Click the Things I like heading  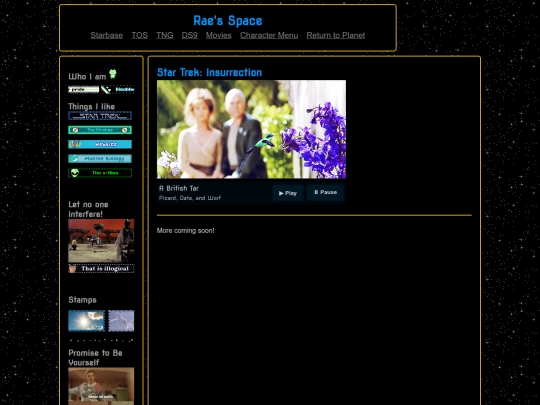(92, 106)
